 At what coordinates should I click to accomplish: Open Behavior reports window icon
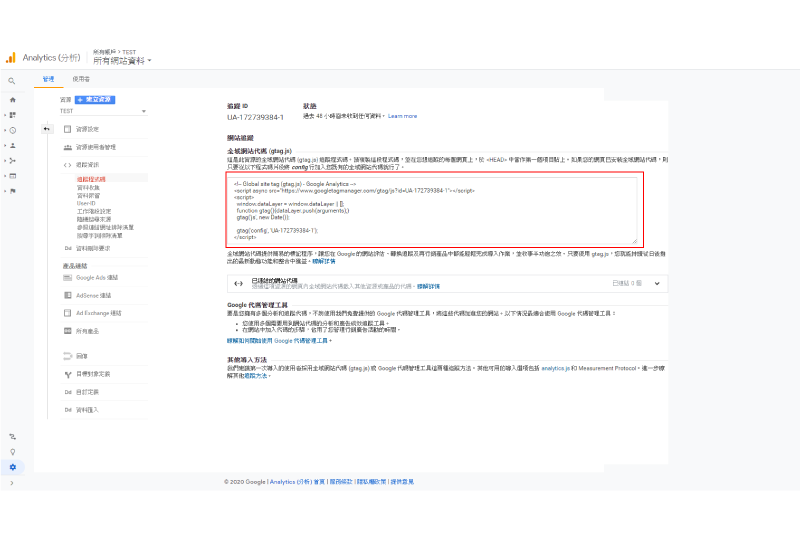[13, 176]
